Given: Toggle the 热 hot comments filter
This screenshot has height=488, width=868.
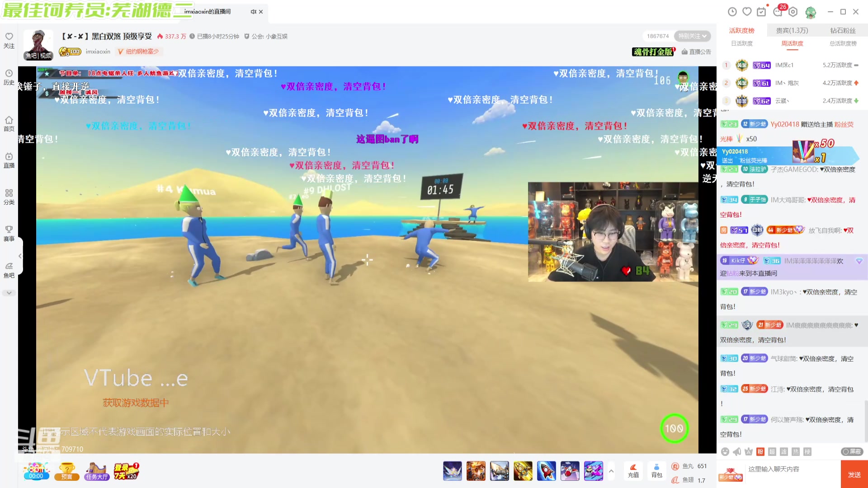Looking at the screenshot, I should click(796, 452).
